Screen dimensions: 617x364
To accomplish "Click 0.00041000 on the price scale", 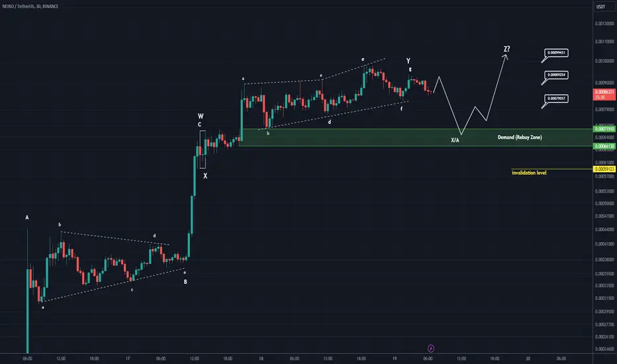I will (x=604, y=244).
